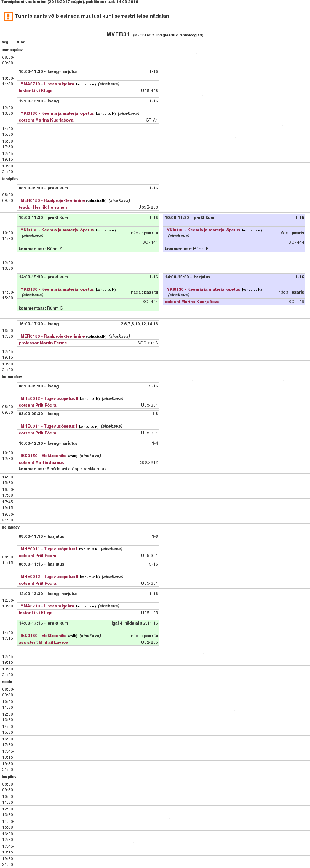Open MHE0012 Tugevusõpetus II in Wednesday's lecture

click(x=49, y=398)
